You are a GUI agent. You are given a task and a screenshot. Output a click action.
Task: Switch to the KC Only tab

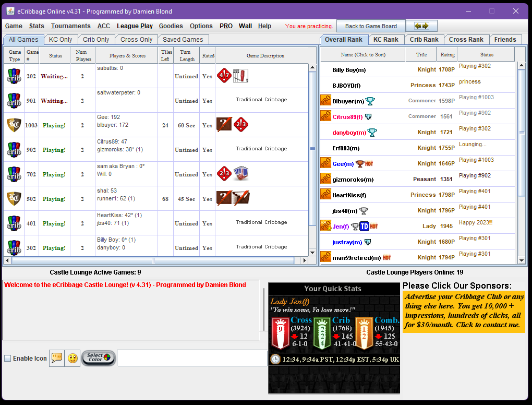tap(61, 40)
